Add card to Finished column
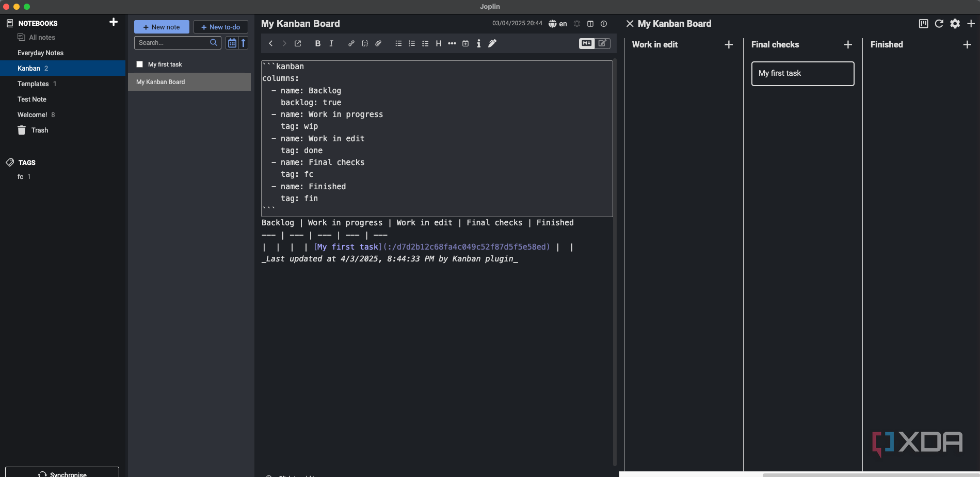Screen dimensions: 980x477 (967, 45)
